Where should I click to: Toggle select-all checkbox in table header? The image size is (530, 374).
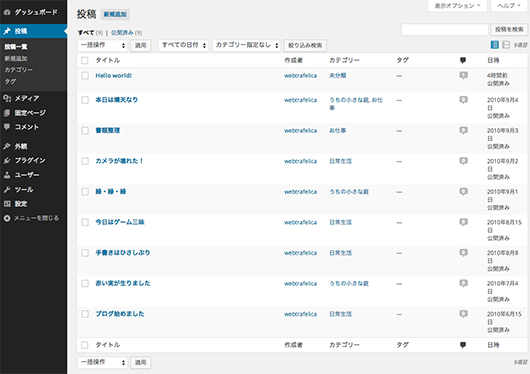click(x=85, y=61)
